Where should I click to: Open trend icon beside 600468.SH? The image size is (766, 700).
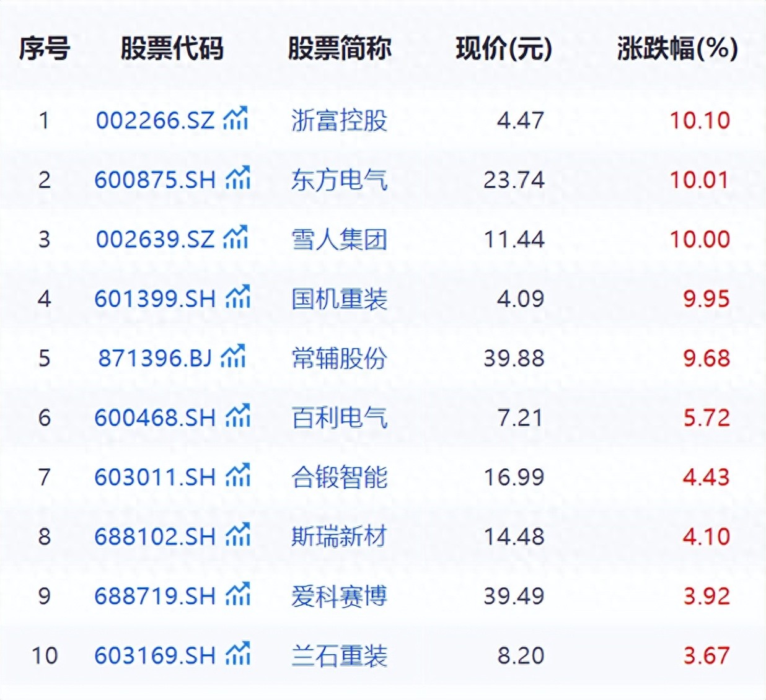click(x=238, y=416)
